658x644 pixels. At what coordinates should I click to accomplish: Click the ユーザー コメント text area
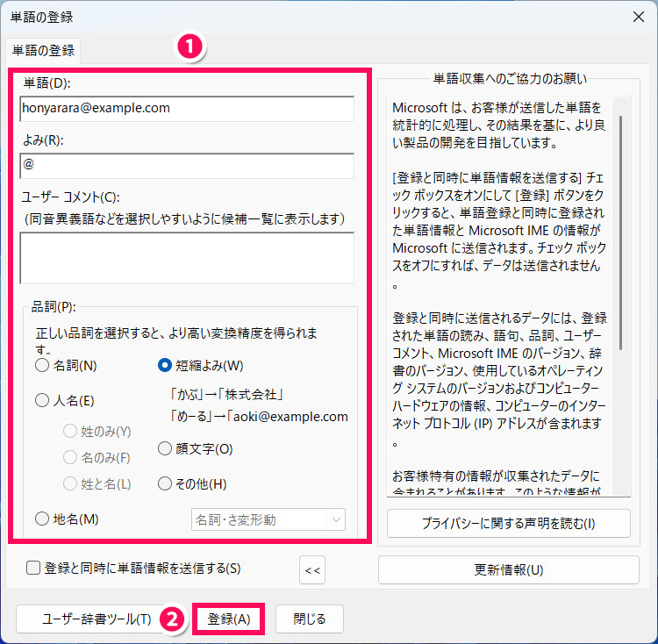coord(187,258)
